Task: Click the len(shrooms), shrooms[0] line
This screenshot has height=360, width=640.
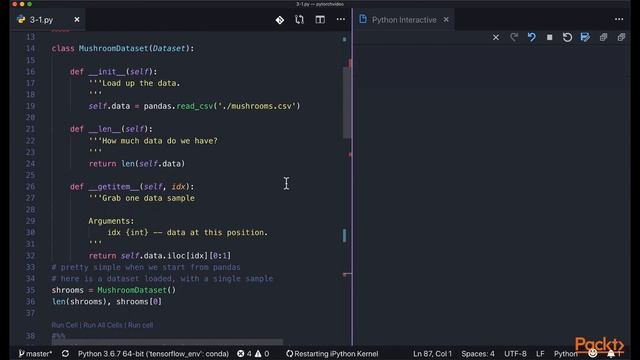Action: 107,302
